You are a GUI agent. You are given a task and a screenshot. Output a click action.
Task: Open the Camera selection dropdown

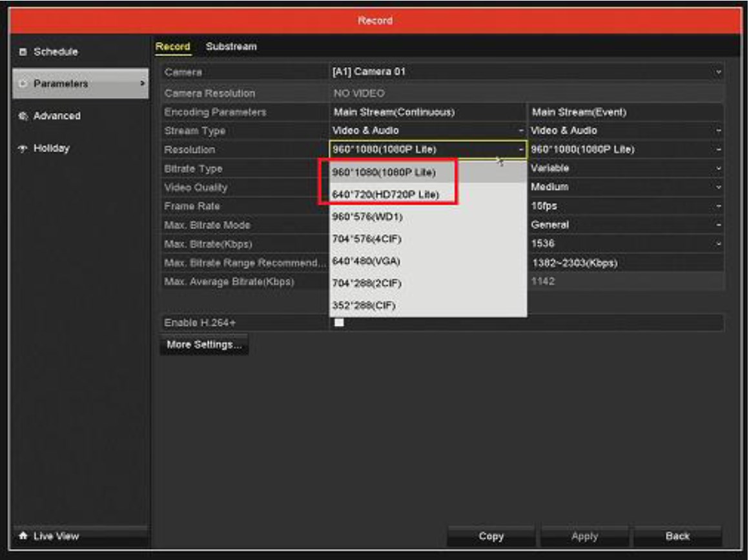(x=526, y=72)
